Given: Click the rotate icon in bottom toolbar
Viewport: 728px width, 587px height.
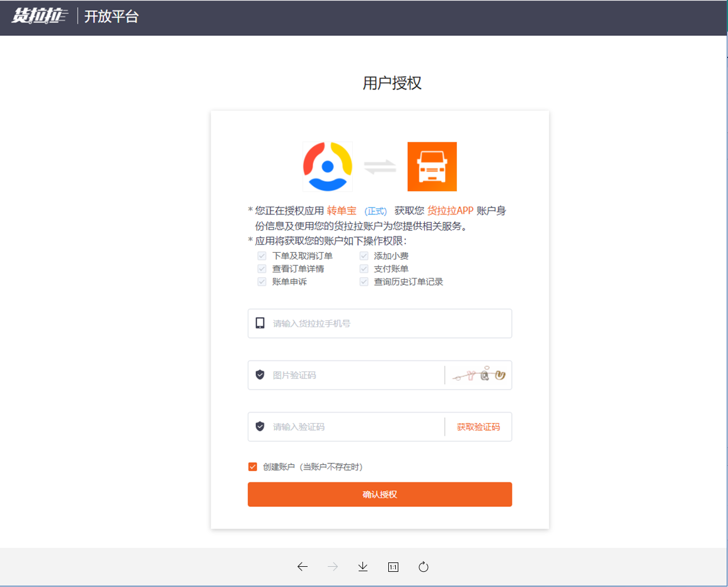Looking at the screenshot, I should 424,567.
